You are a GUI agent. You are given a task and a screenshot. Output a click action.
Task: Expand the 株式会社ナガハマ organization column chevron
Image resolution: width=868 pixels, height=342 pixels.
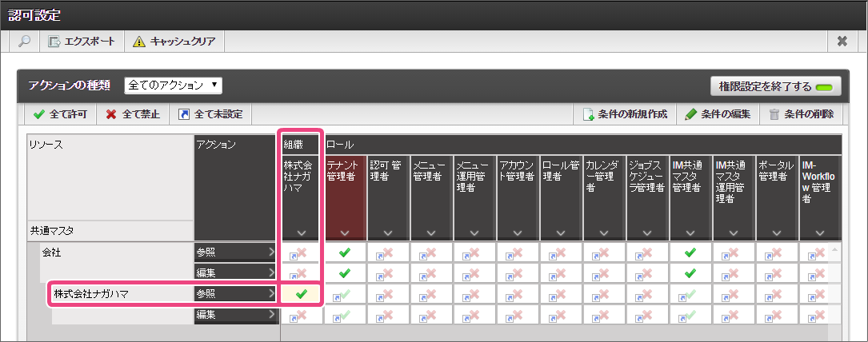coord(301,233)
